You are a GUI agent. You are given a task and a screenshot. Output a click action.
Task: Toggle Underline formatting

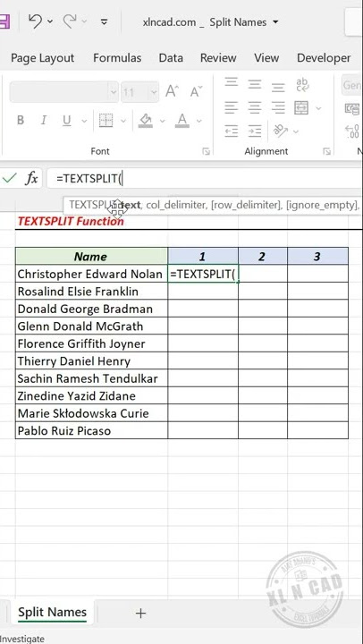pyautogui.click(x=66, y=121)
